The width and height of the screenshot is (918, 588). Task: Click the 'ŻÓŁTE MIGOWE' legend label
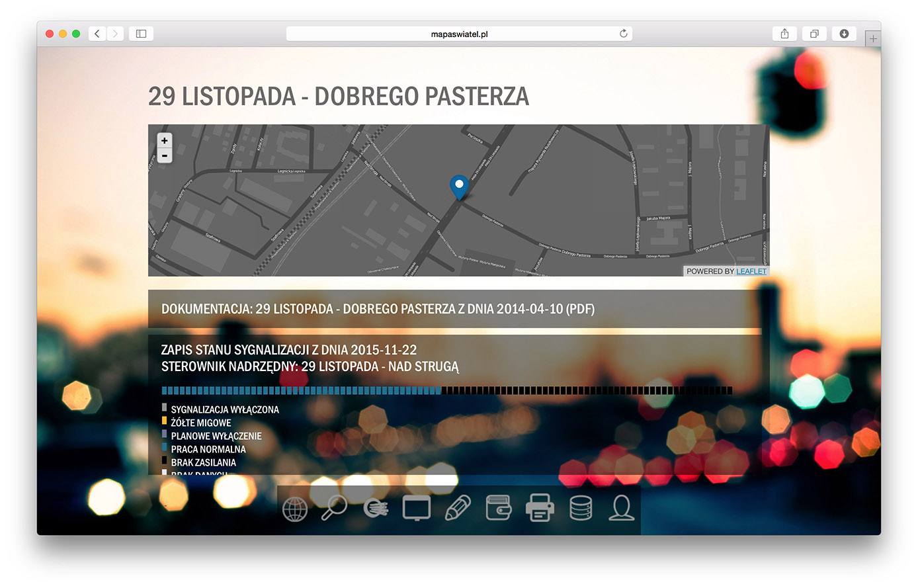pyautogui.click(x=201, y=423)
